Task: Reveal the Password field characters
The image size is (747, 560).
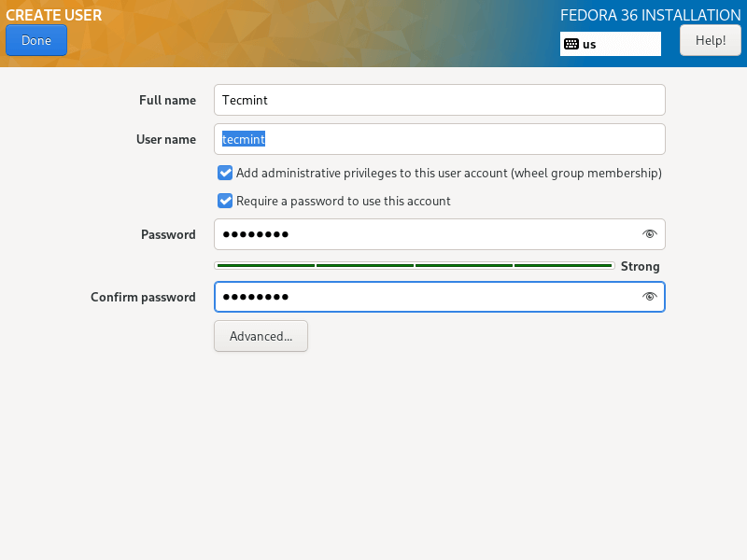Action: (650, 234)
